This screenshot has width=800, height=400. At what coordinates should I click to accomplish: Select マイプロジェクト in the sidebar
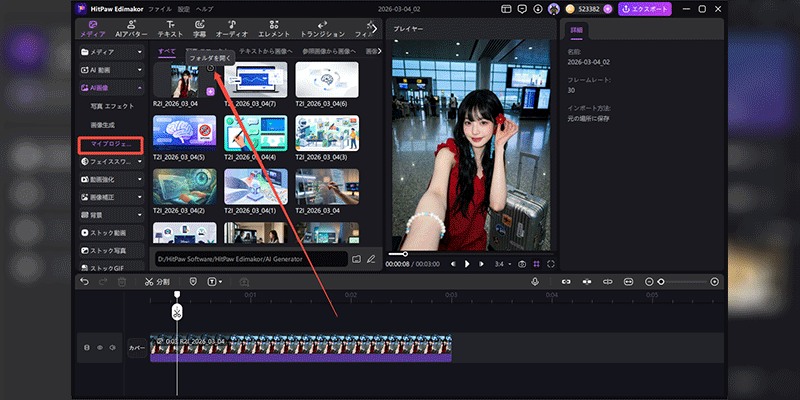coord(111,145)
